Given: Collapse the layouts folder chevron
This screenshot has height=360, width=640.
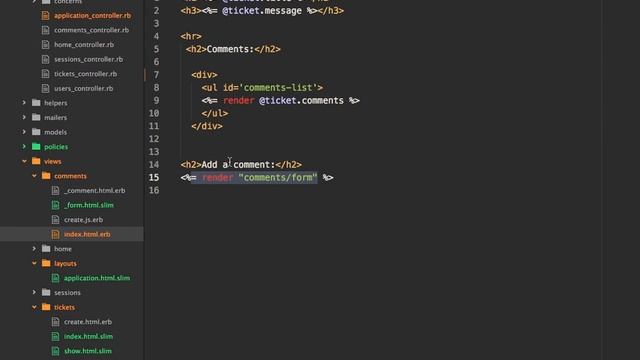Looking at the screenshot, I should coord(34,263).
